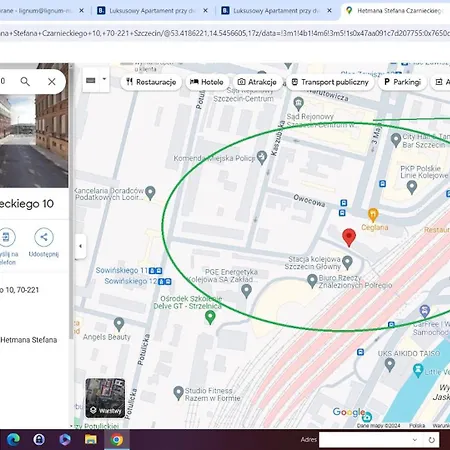This screenshot has height=450, width=450.
Task: Click the search magnifier icon in Maps
Action: 25,81
